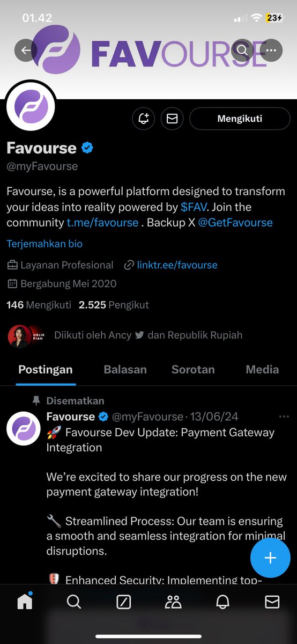Open the three-dot more options menu

pos(271,51)
